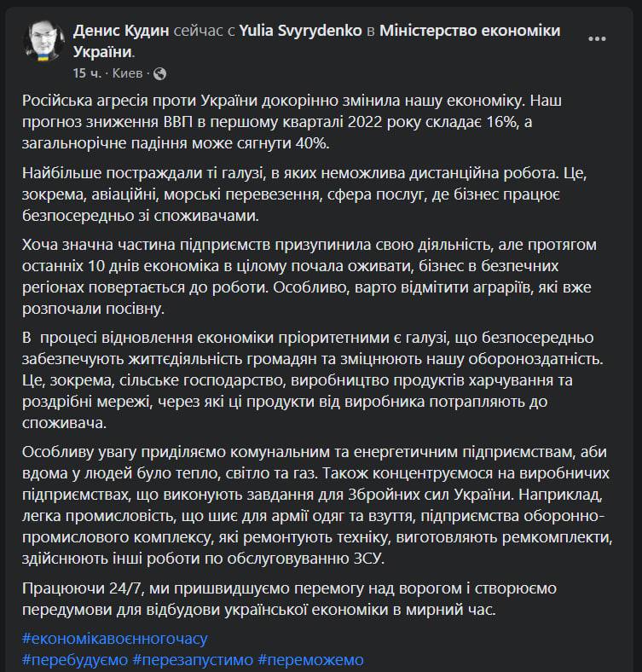Open the #перебудуємо hashtag
The width and height of the screenshot is (642, 672).
(x=75, y=659)
